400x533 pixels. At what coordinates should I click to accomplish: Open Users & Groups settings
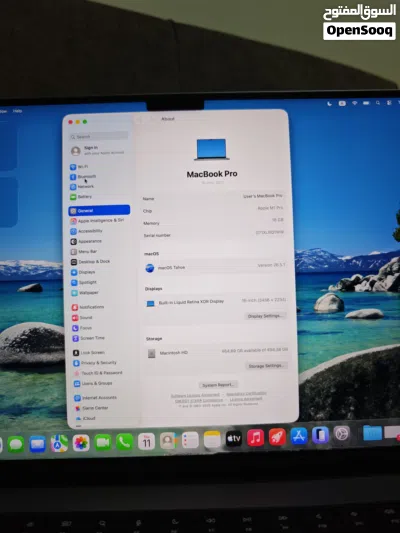(x=93, y=383)
